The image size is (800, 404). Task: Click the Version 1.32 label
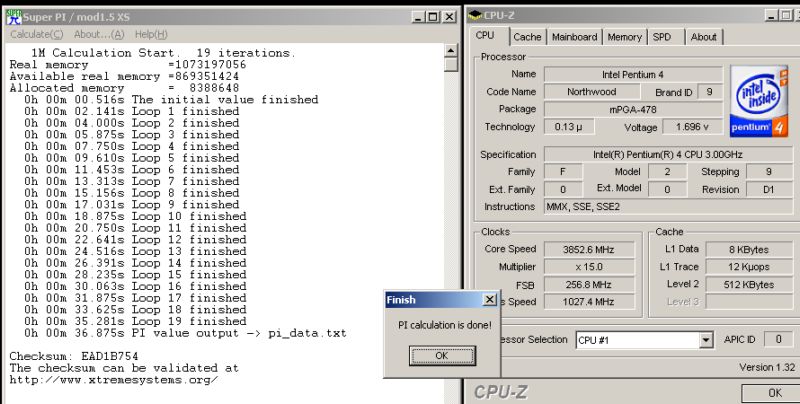pos(767,367)
